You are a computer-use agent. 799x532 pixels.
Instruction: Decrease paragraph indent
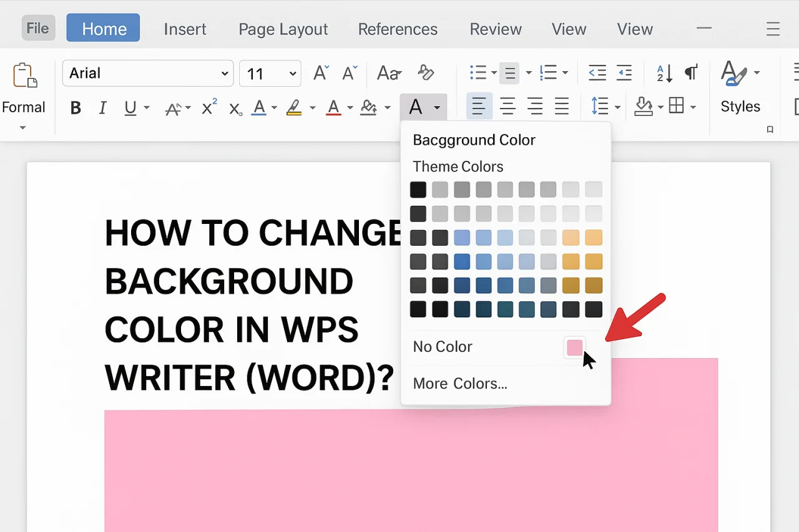click(597, 73)
